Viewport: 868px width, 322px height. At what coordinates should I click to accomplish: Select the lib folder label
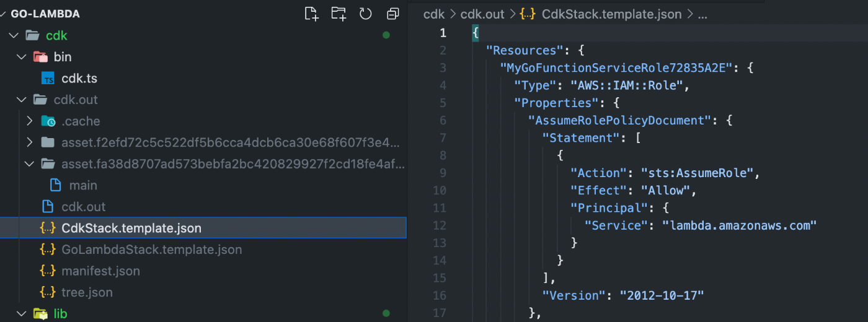tap(60, 313)
